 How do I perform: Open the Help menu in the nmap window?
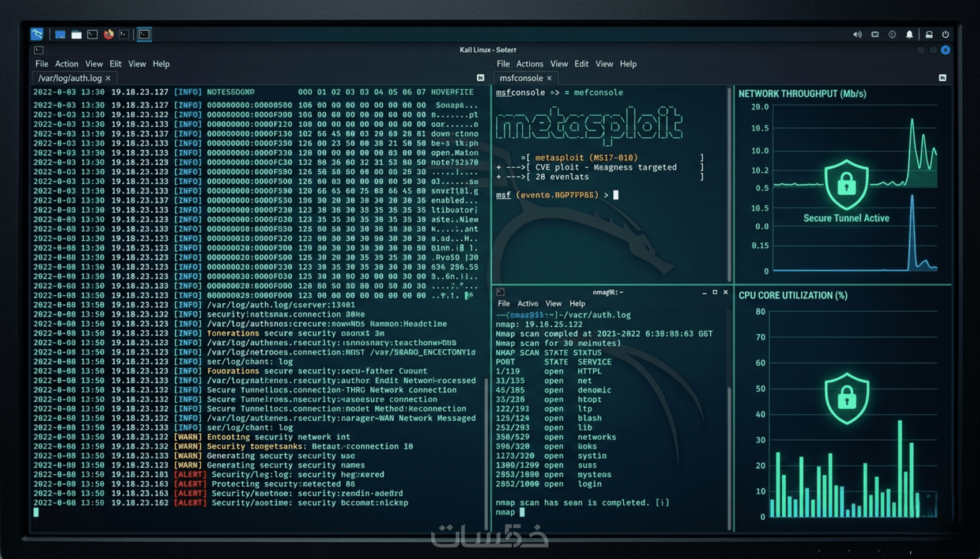pos(577,304)
